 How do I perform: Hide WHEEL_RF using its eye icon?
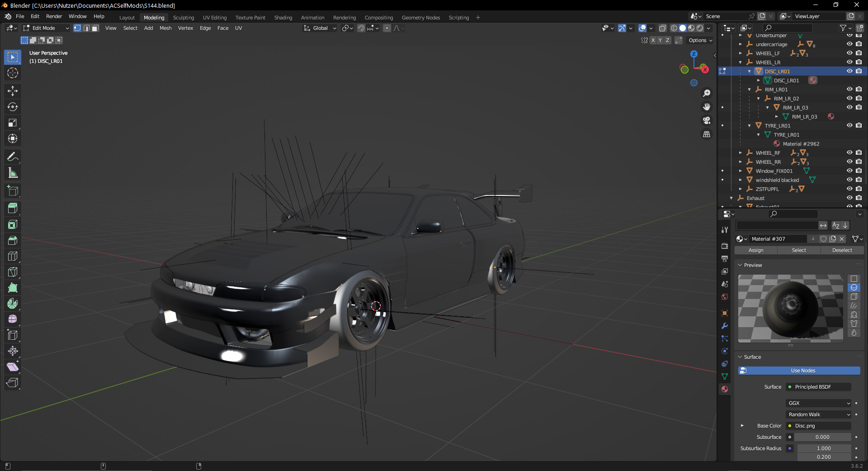tap(849, 153)
